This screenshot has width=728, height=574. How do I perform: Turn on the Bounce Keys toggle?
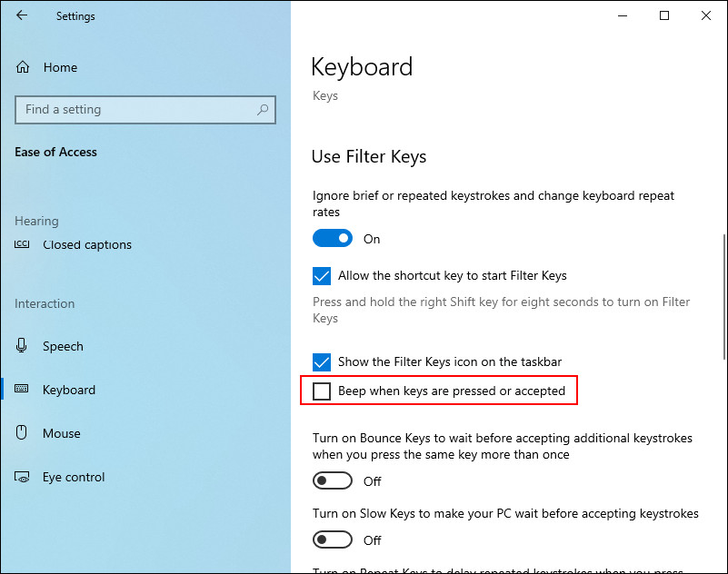coord(333,480)
